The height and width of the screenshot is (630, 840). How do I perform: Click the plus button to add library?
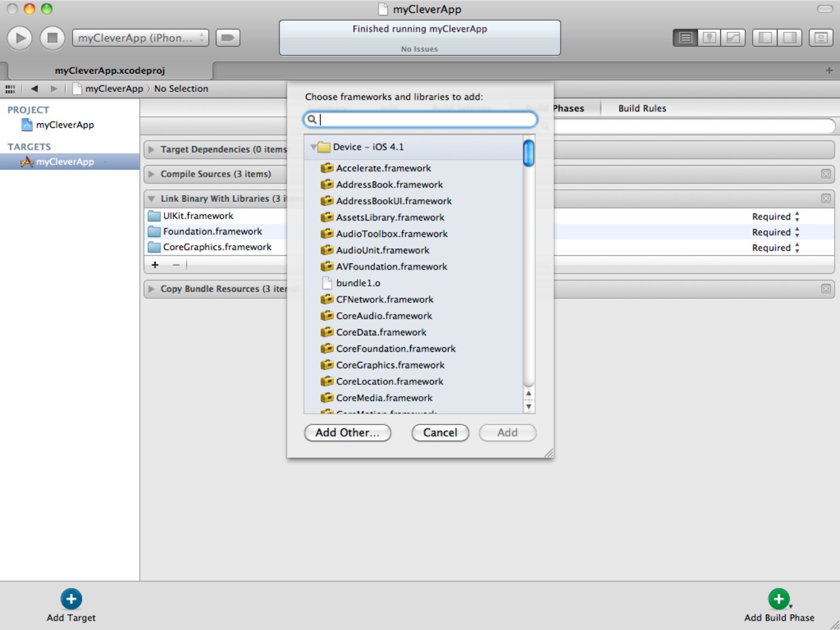point(155,265)
